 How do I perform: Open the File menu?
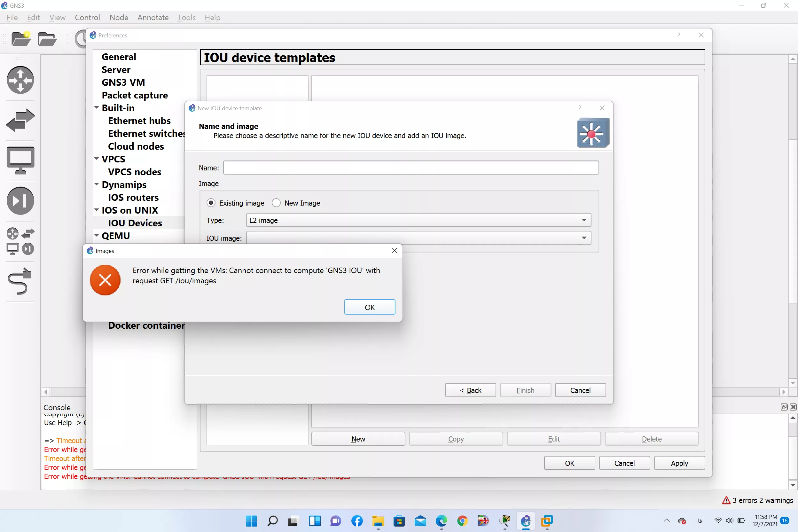point(12,17)
